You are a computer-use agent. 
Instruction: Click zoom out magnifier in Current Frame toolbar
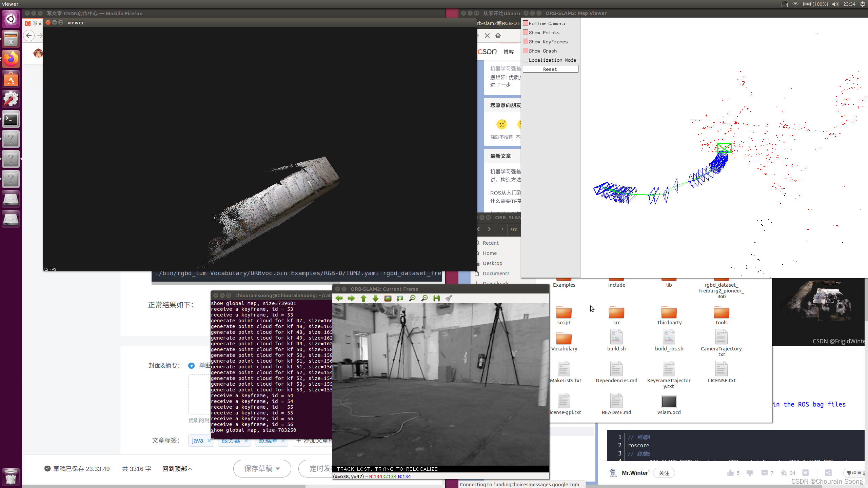point(424,298)
